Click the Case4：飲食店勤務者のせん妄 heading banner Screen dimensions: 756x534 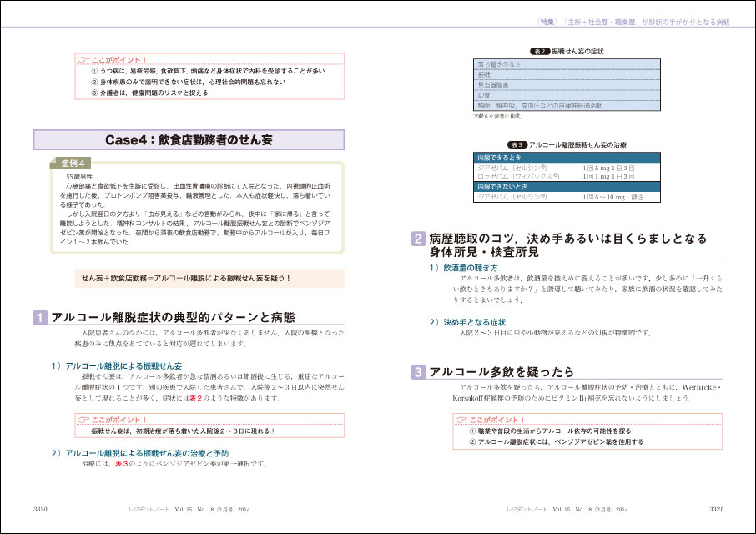189,139
